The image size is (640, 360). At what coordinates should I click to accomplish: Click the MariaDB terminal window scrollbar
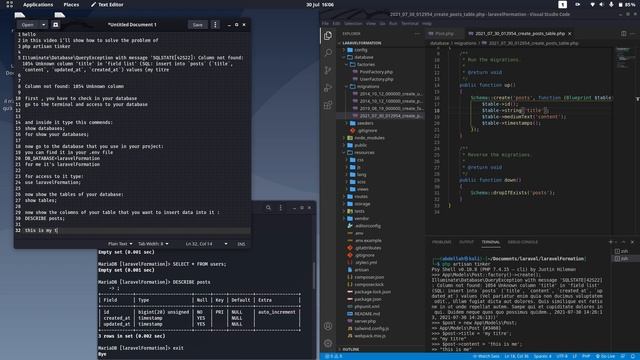(313, 276)
